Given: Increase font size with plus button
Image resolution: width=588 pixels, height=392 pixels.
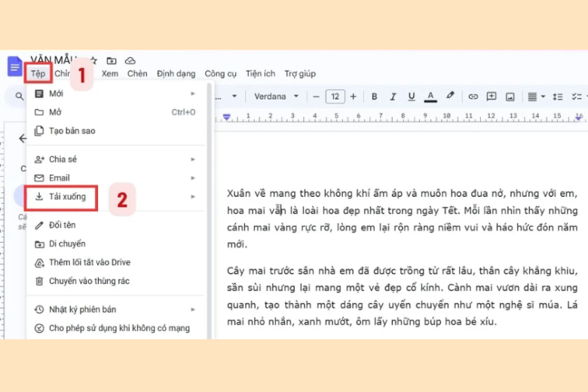Looking at the screenshot, I should (x=354, y=96).
